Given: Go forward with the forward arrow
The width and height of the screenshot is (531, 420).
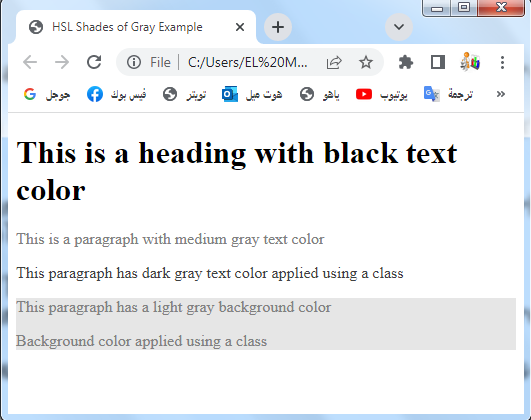Looking at the screenshot, I should click(x=62, y=62).
